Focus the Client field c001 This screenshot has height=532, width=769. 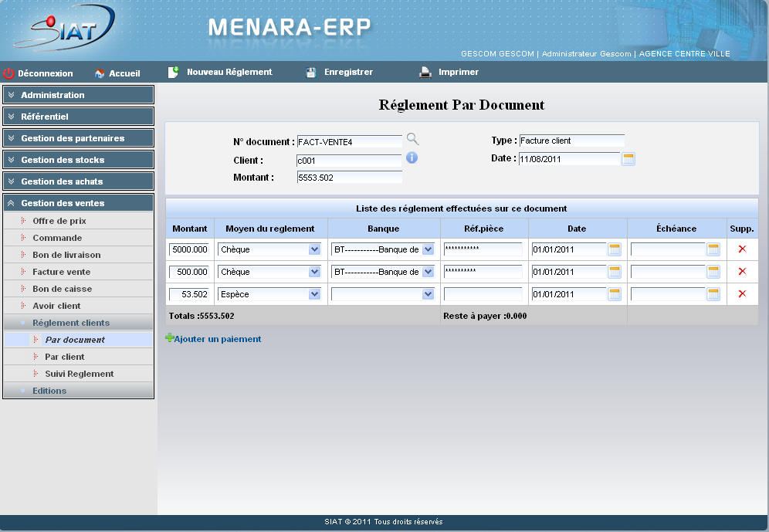coord(349,161)
